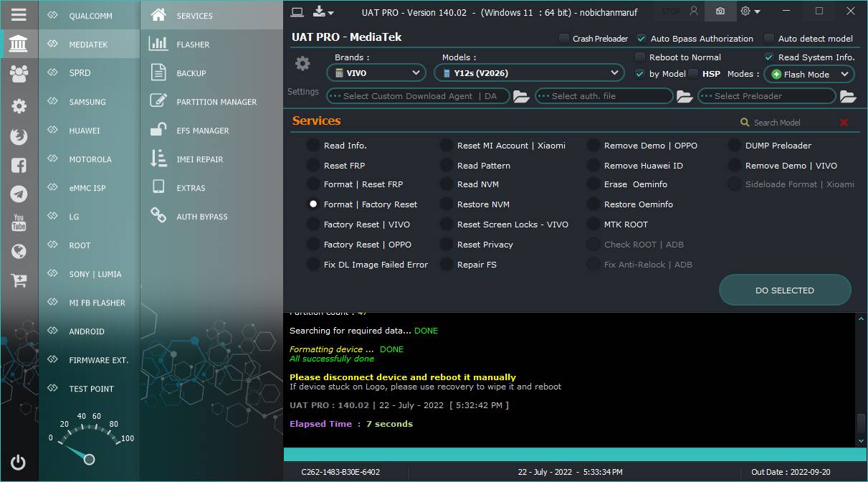Open the Telegram sidebar icon
The image size is (868, 482).
pyautogui.click(x=19, y=194)
